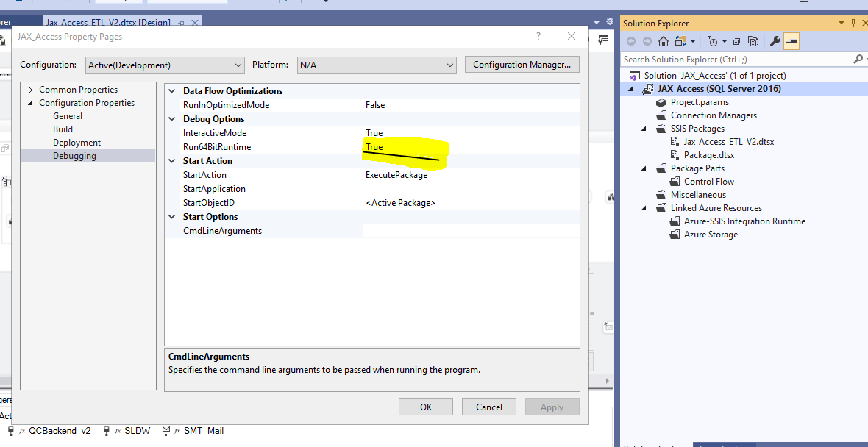Click the Jax_Access_ETL_V2.dtsx package icon

pyautogui.click(x=674, y=142)
